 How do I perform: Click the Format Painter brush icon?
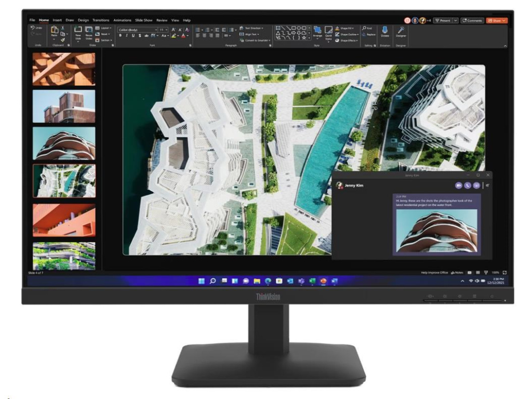coord(63,40)
